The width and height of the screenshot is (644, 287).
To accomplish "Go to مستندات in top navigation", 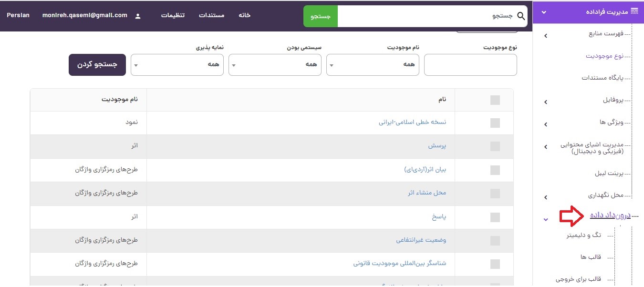I will click(x=211, y=15).
